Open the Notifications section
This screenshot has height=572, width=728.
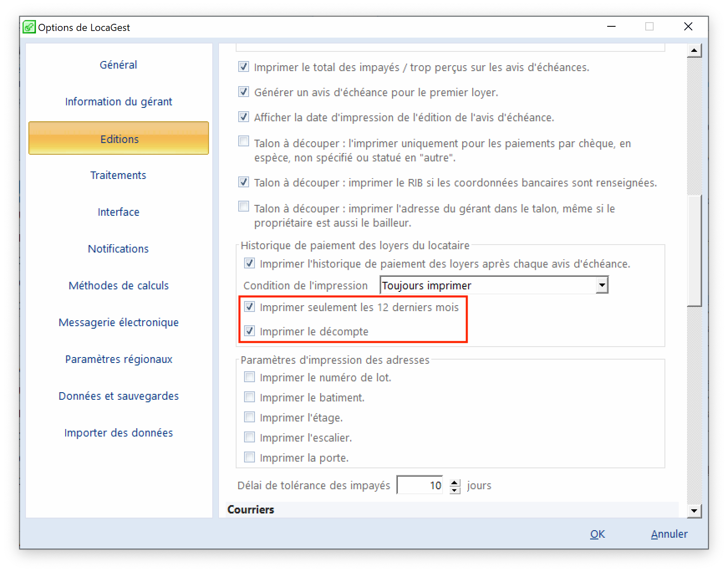(118, 249)
